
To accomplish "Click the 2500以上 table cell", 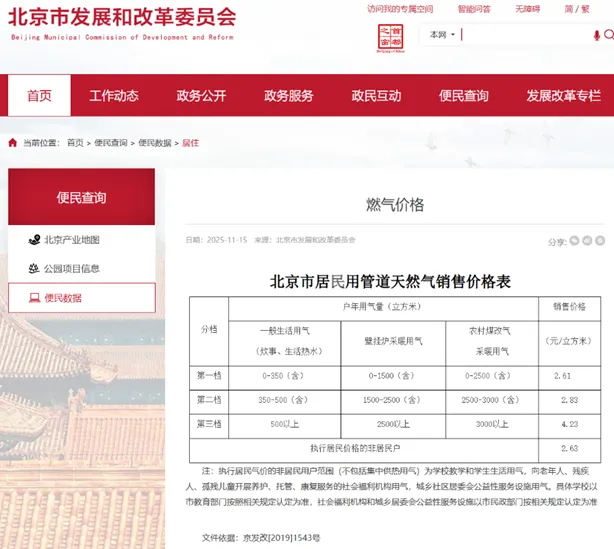I will pyautogui.click(x=393, y=424).
